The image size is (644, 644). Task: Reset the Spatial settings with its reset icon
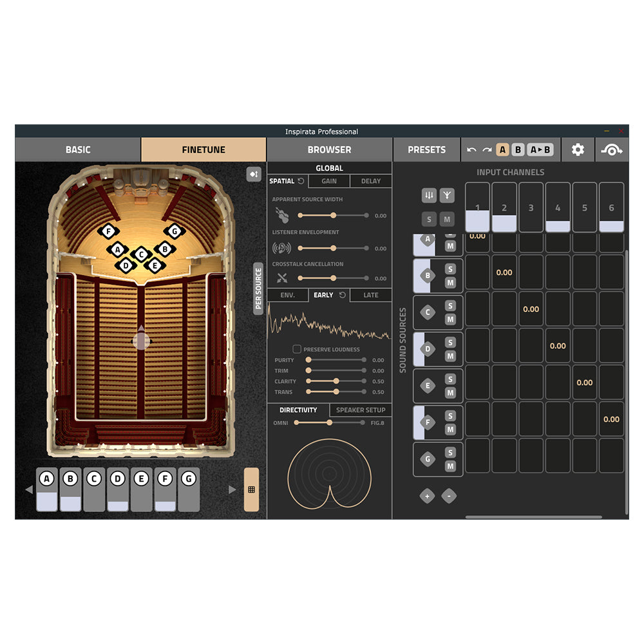pos(301,181)
